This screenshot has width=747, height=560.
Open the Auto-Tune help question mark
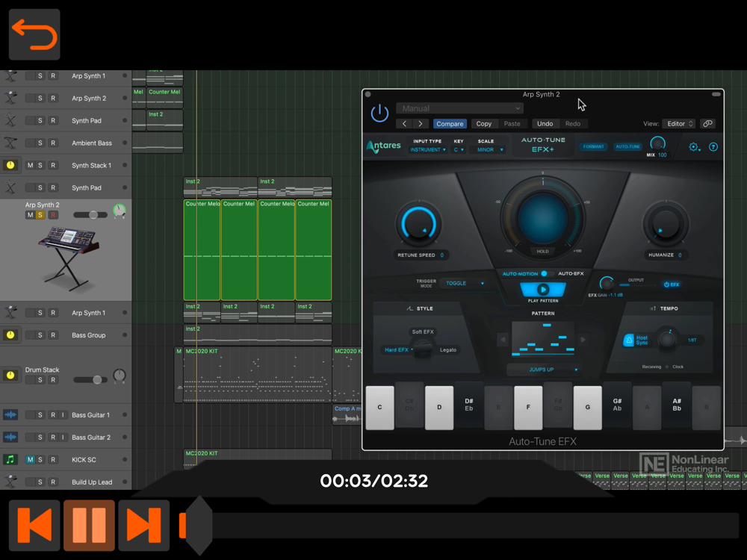click(713, 147)
